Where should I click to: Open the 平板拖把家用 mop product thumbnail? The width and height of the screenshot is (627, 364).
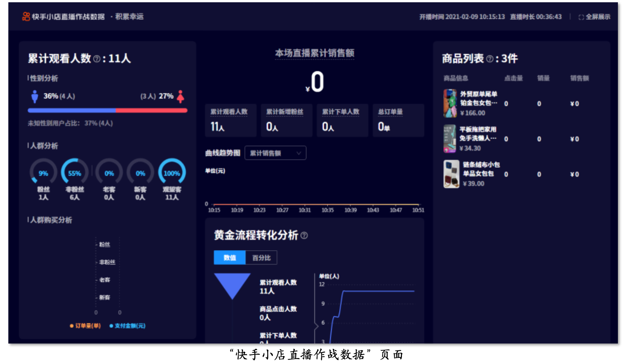[x=450, y=139]
